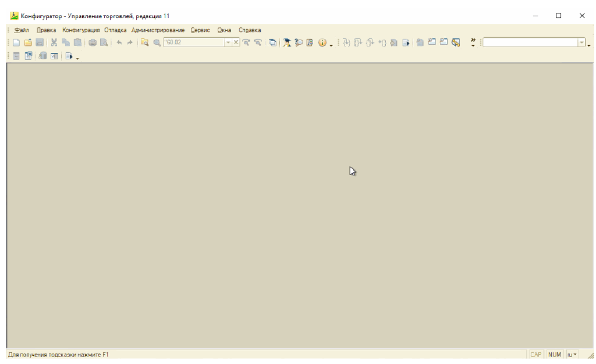
Task: Open the Администрирование menu
Action: point(158,30)
